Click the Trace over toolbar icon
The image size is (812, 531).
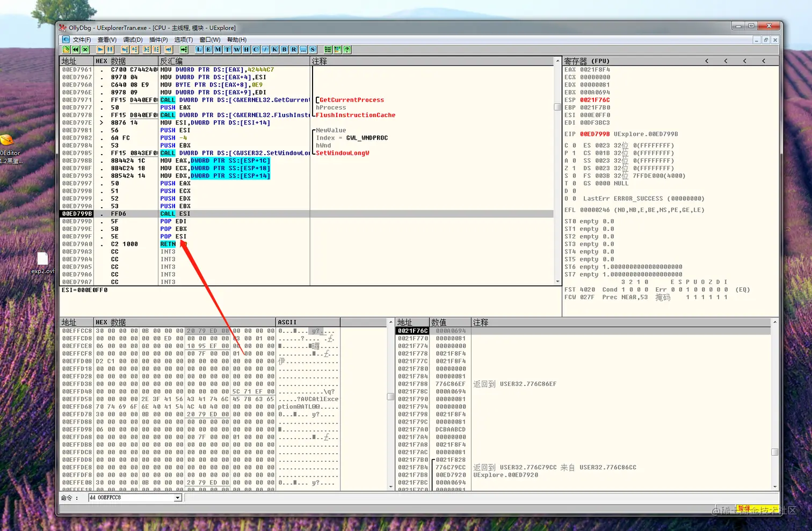pyautogui.click(x=156, y=49)
